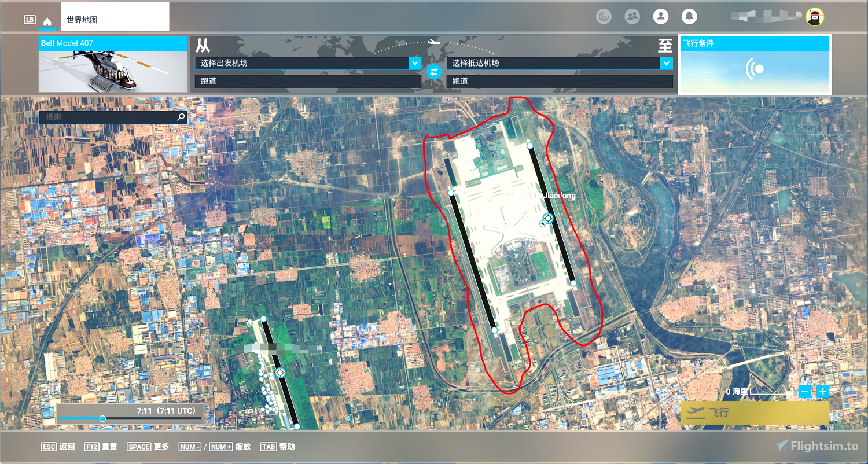Open the departure 跑道 field
868x464 pixels.
308,81
